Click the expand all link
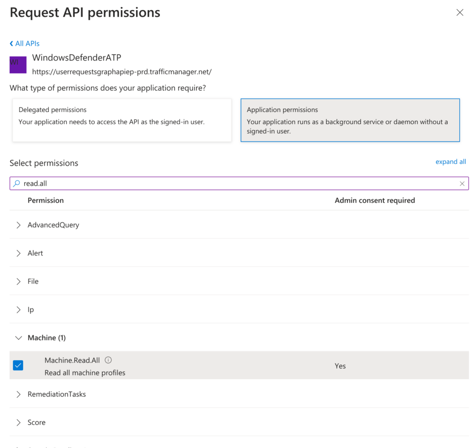The width and height of the screenshot is (476, 448). pos(450,161)
